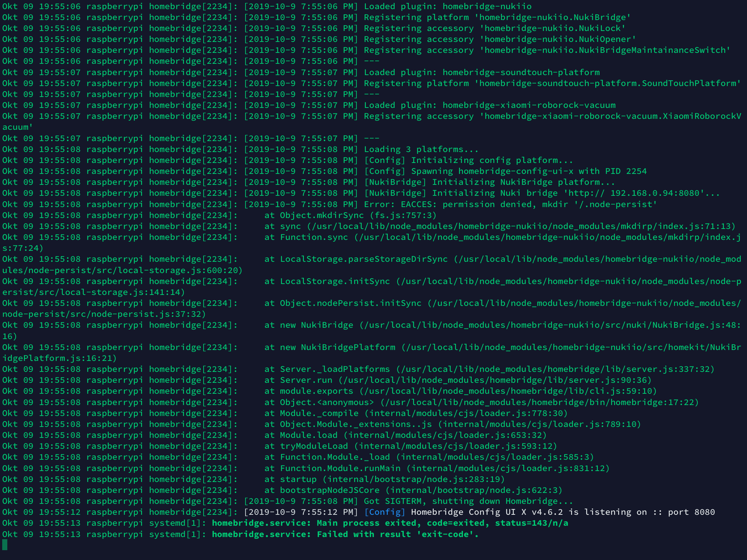Click the 'new NukiBridgePlatform' stack frame text
Viewport: 747px width, 560px height.
[337, 347]
